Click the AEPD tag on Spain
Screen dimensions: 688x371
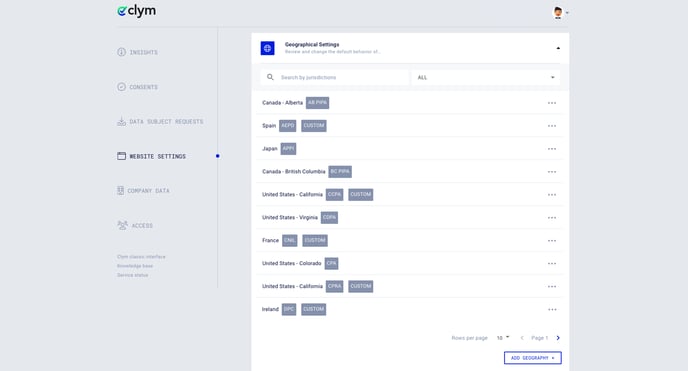(x=287, y=125)
